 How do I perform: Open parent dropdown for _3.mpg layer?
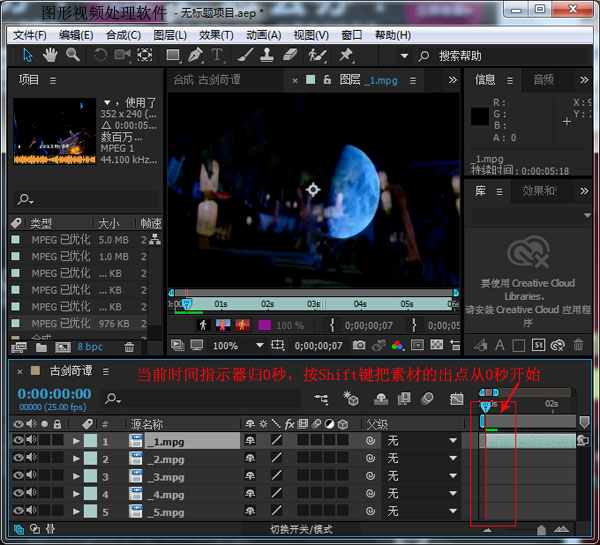[422, 476]
